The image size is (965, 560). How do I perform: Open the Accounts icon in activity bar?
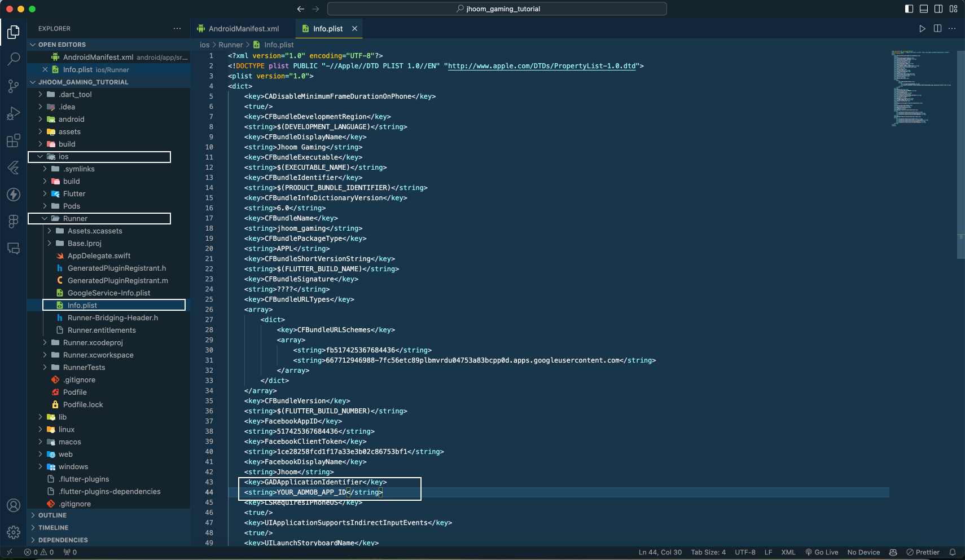pyautogui.click(x=14, y=505)
